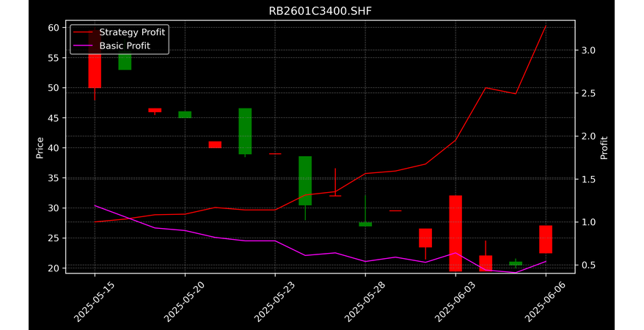This screenshot has height=330, width=644.
Task: Click the small red candle body near price 40
Action: pyautogui.click(x=215, y=144)
